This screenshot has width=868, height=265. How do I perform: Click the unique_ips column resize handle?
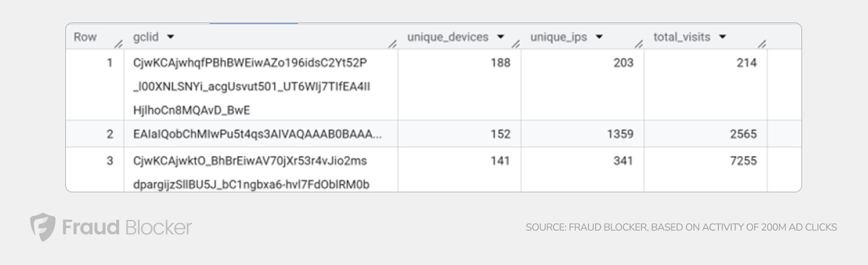(638, 43)
